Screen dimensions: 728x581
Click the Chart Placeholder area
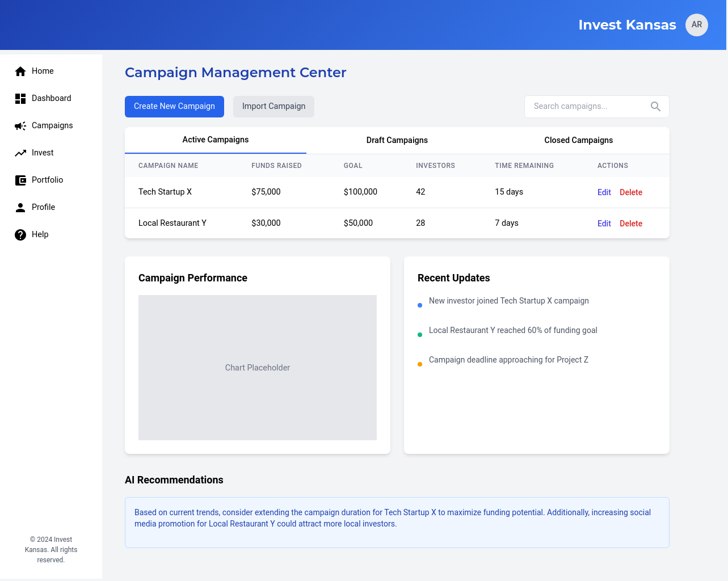(x=258, y=368)
